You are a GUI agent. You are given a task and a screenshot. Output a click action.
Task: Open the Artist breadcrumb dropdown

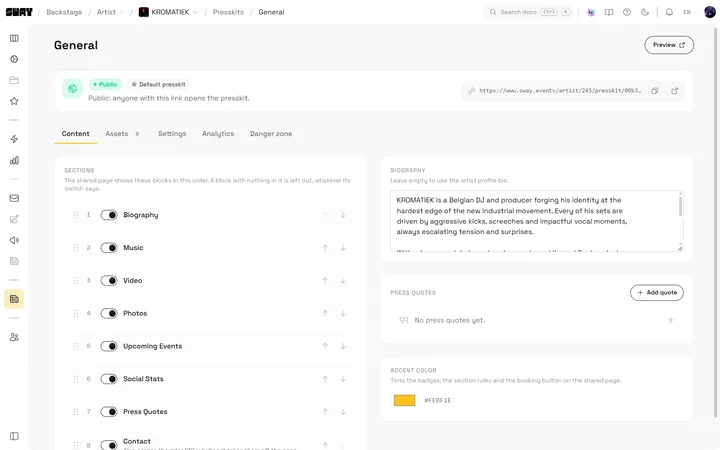[x=110, y=12]
